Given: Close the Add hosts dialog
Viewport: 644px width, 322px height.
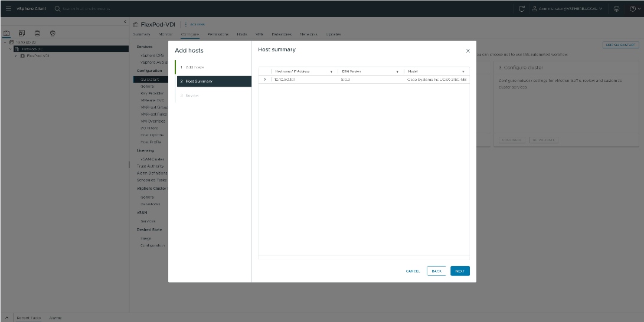Looking at the screenshot, I should pyautogui.click(x=468, y=51).
